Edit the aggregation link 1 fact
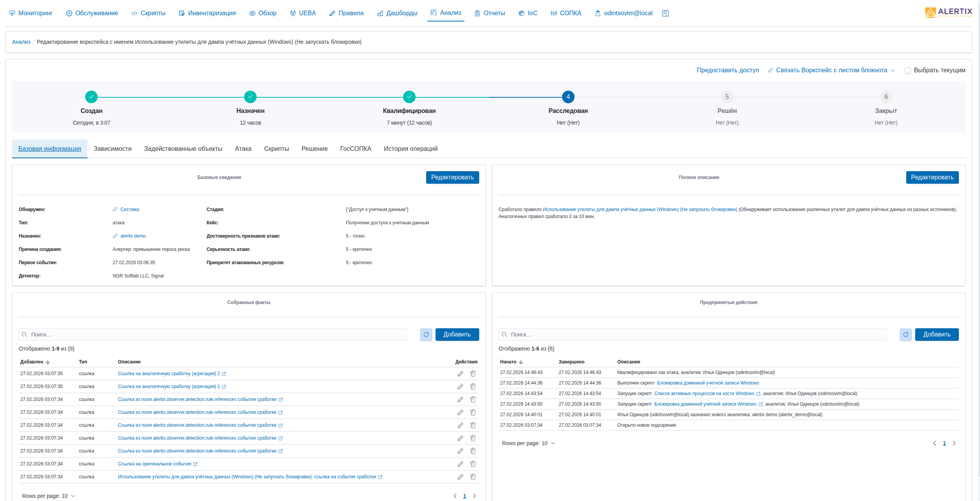The height and width of the screenshot is (501, 980). [461, 386]
